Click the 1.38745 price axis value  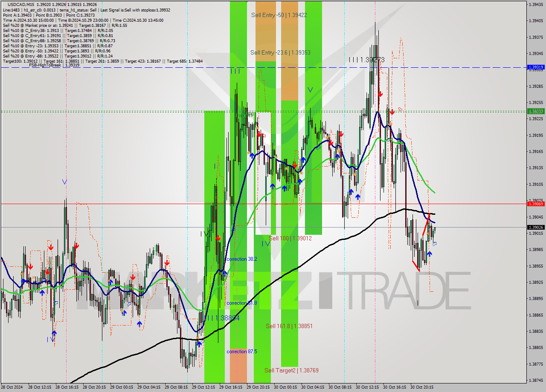point(536,380)
